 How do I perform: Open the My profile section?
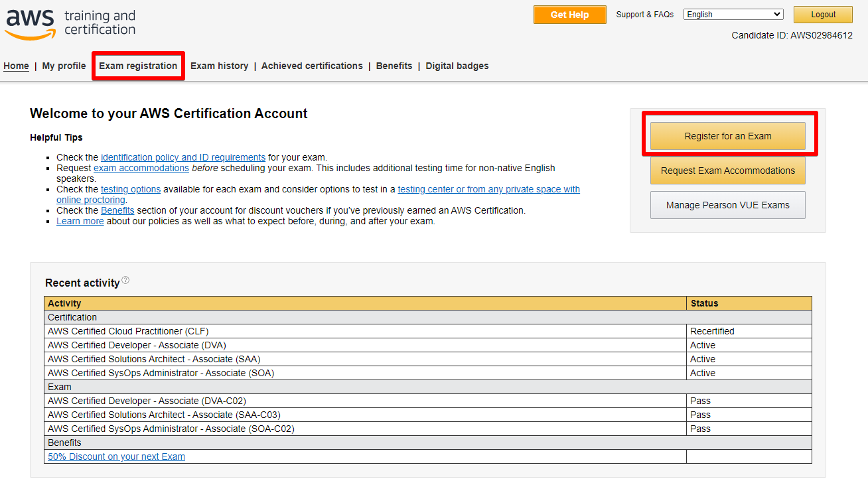64,66
